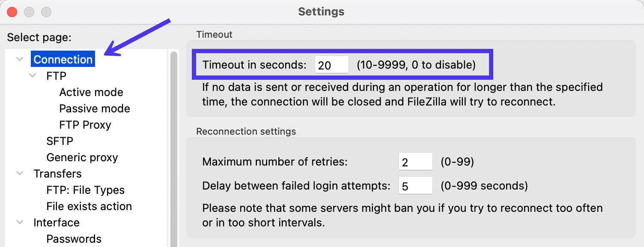This screenshot has width=644, height=247.
Task: Click the settings page list scrollbar
Action: [173, 129]
